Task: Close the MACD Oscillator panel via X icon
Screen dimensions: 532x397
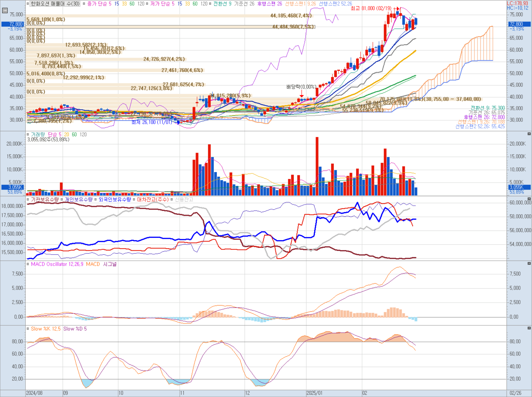Action: coord(529,263)
